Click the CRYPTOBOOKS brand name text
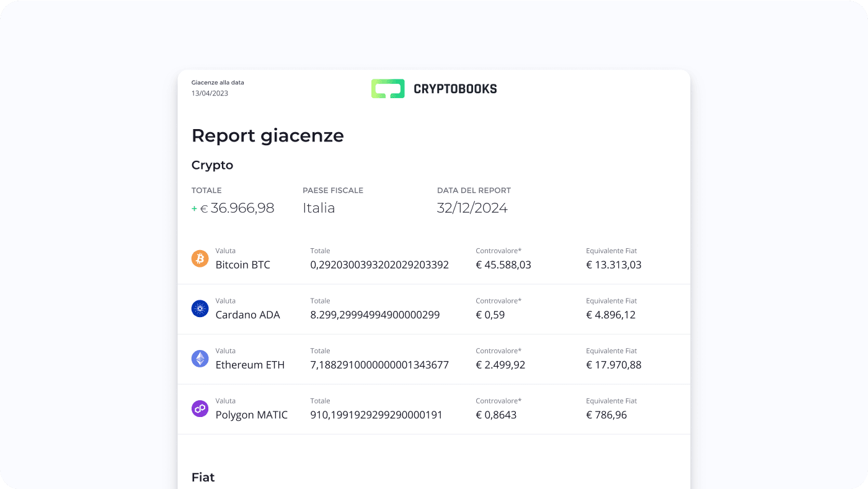 coord(455,89)
